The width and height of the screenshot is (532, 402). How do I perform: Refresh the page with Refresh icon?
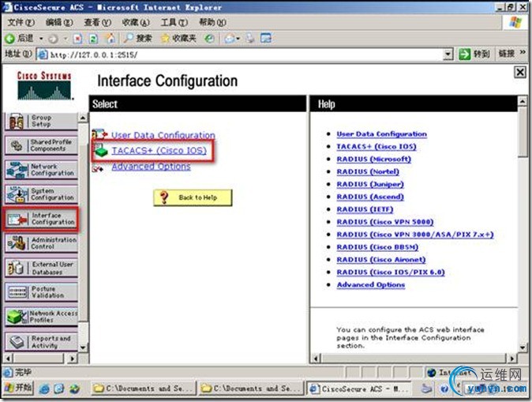[93, 39]
